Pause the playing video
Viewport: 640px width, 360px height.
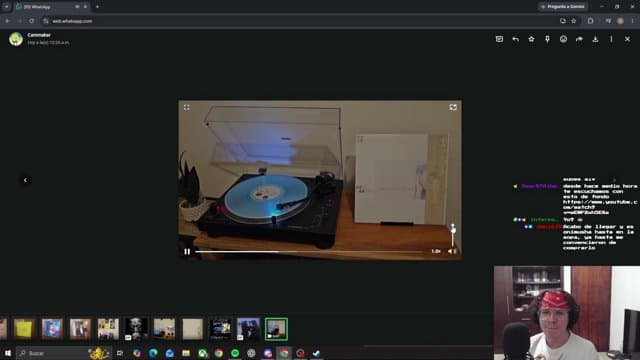(x=187, y=251)
